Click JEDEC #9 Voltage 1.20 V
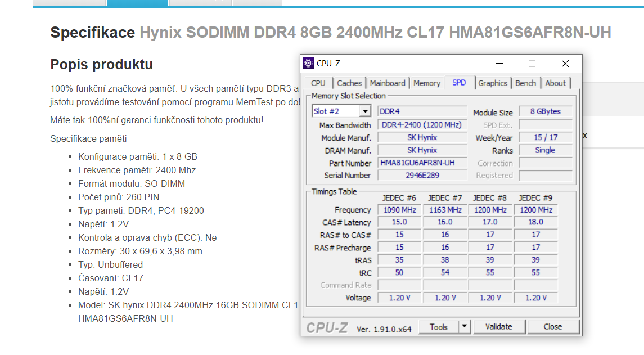This screenshot has width=644, height=355. point(535,298)
